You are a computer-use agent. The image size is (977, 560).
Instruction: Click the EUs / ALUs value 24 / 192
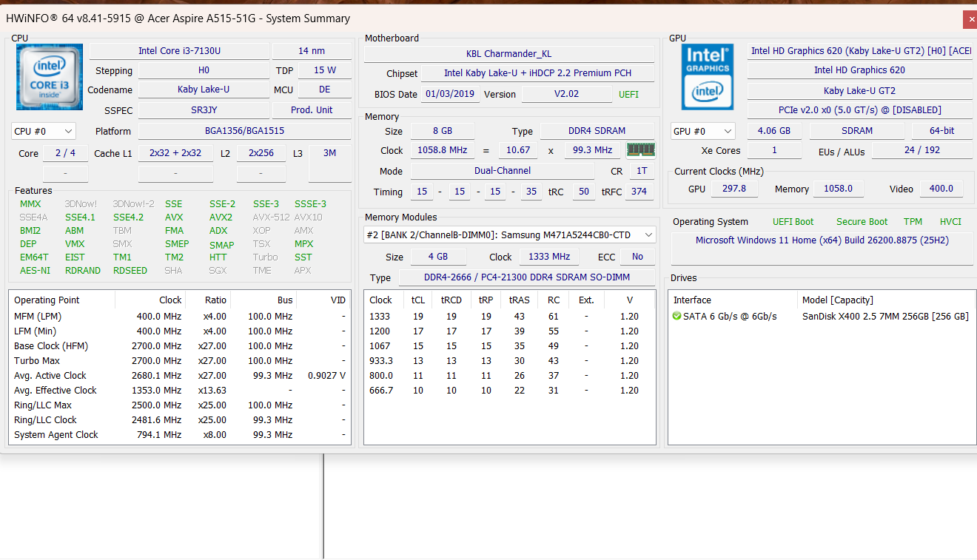coord(921,150)
